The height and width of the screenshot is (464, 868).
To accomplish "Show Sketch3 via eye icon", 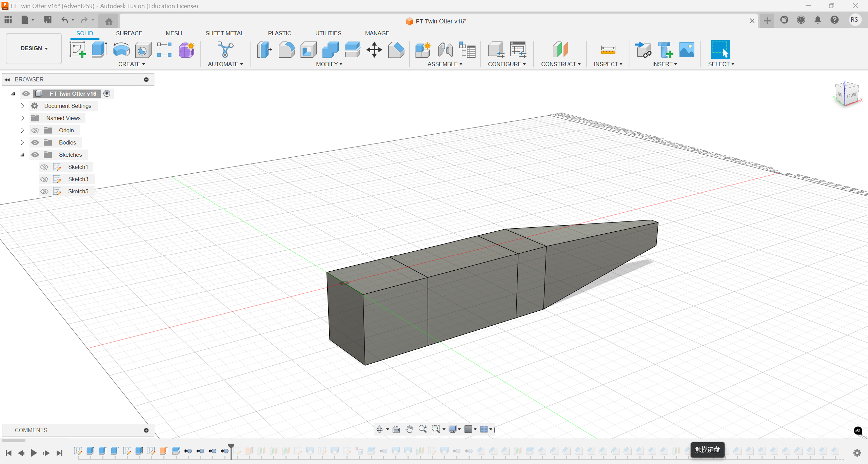I will [44, 179].
